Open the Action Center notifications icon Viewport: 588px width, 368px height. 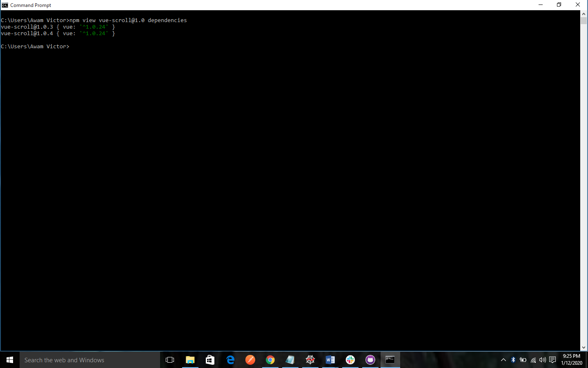[552, 360]
